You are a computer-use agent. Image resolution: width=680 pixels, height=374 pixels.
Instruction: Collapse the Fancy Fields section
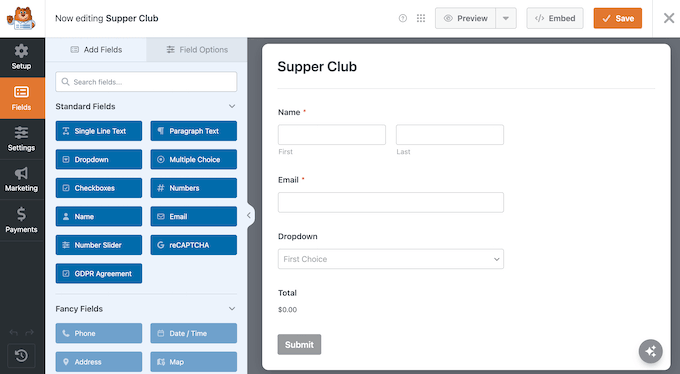coord(232,309)
